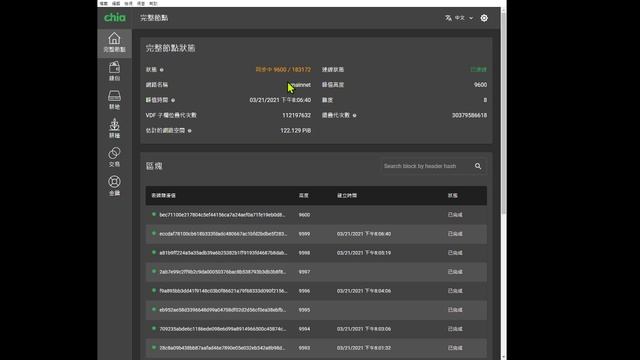The height and width of the screenshot is (360, 640).
Task: Click the magnifier search icon
Action: (478, 166)
